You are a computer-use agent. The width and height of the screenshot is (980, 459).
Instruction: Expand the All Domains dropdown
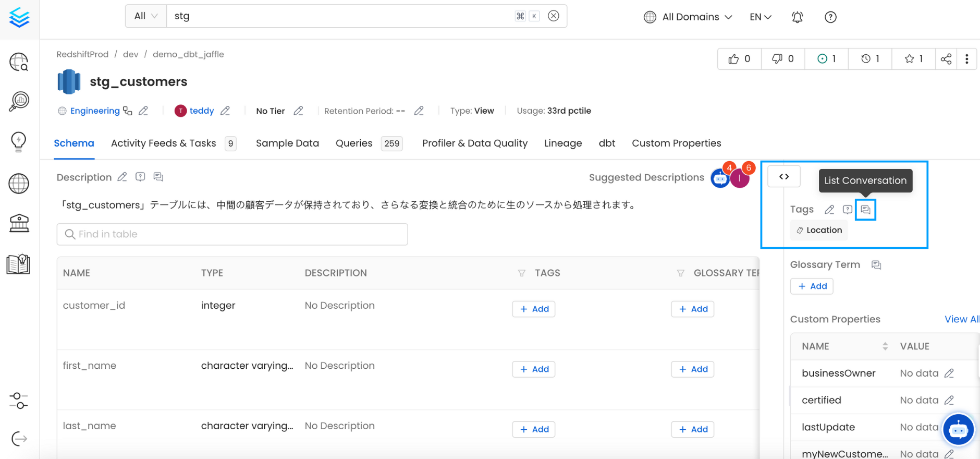pos(688,17)
